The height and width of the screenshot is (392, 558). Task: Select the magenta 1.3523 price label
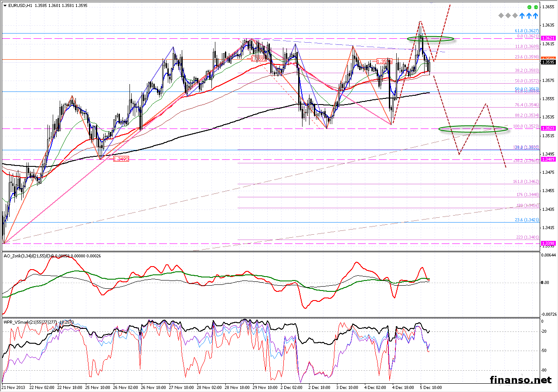point(548,128)
